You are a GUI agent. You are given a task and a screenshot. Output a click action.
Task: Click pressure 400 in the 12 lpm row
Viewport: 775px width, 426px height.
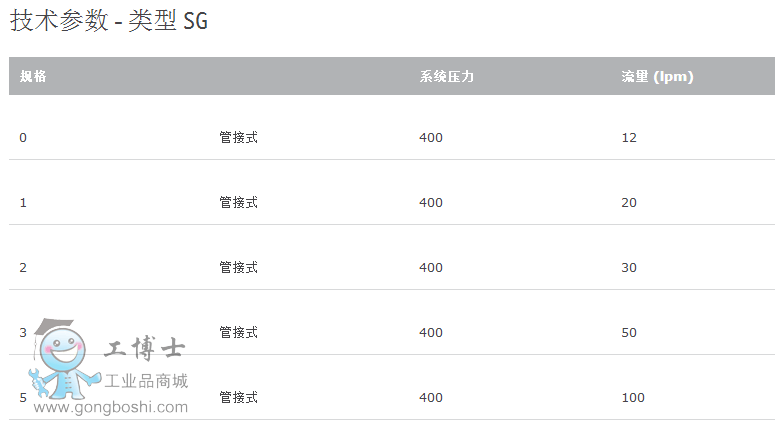coord(431,138)
